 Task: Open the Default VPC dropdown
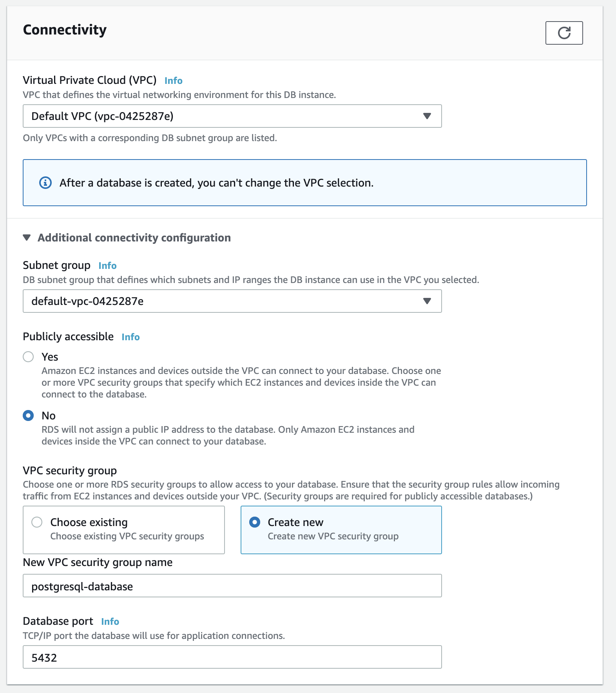pos(232,116)
